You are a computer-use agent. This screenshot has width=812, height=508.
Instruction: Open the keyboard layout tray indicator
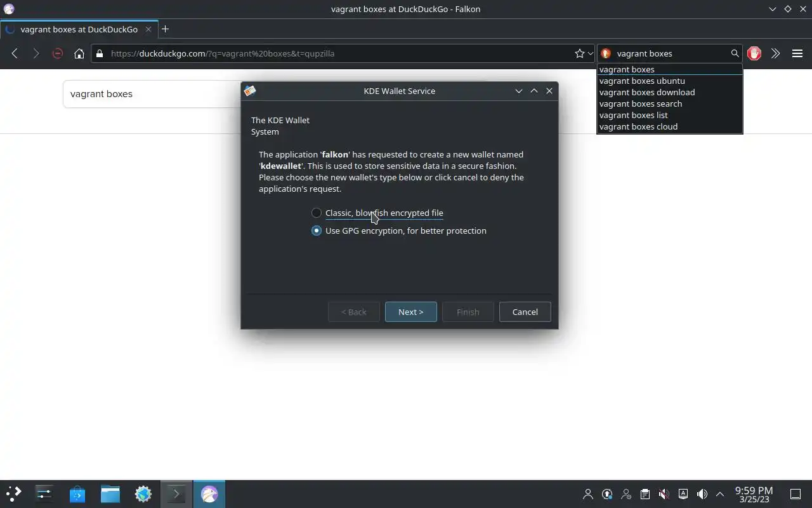coord(683,494)
